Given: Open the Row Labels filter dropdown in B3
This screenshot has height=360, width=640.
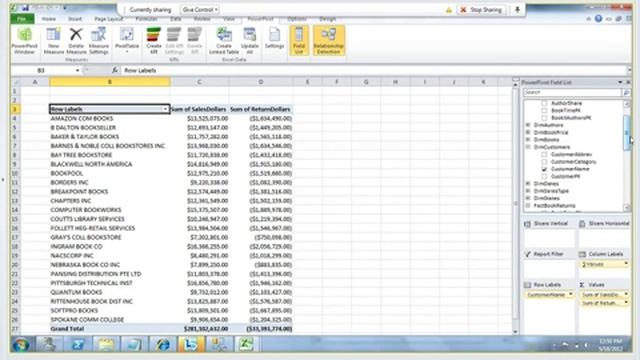Looking at the screenshot, I should click(165, 109).
